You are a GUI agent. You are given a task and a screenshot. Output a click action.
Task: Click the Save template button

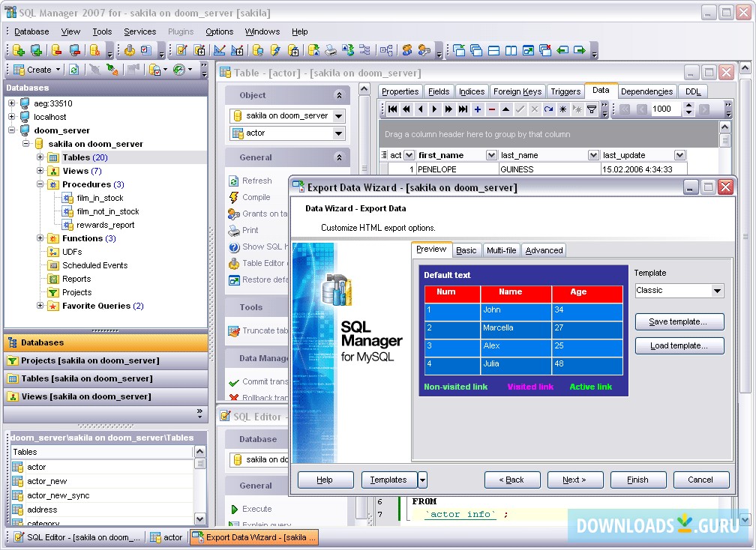pyautogui.click(x=679, y=321)
